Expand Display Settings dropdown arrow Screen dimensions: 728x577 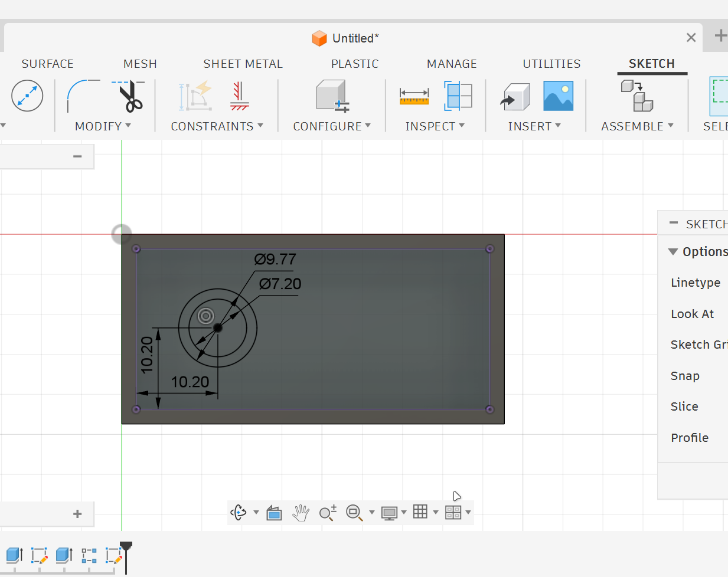(x=404, y=512)
